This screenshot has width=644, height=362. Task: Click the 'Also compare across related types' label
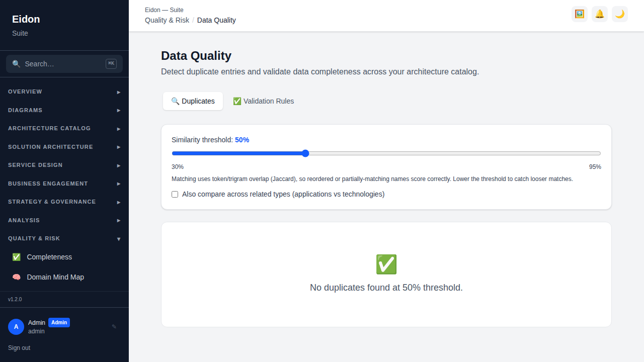coord(283,194)
